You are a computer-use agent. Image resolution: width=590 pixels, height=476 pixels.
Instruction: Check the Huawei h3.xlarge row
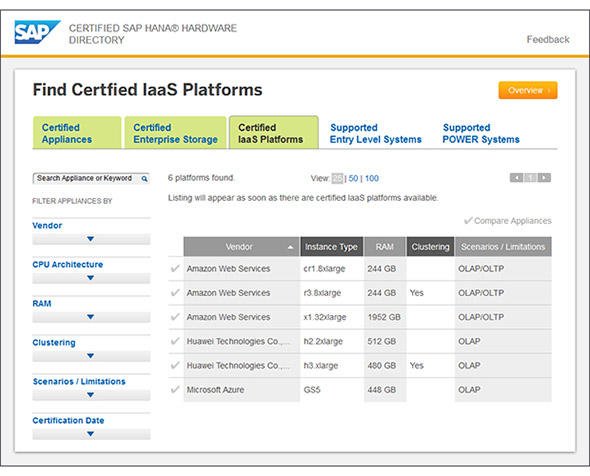pyautogui.click(x=175, y=365)
